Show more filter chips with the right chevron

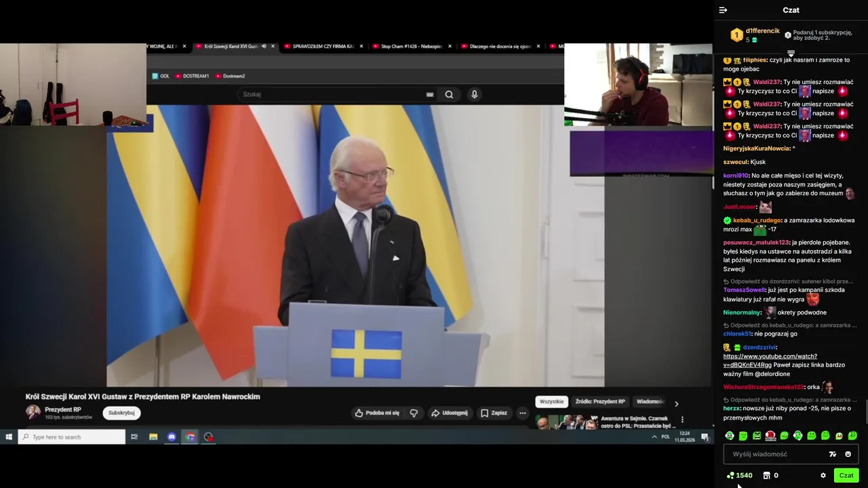[x=676, y=404]
